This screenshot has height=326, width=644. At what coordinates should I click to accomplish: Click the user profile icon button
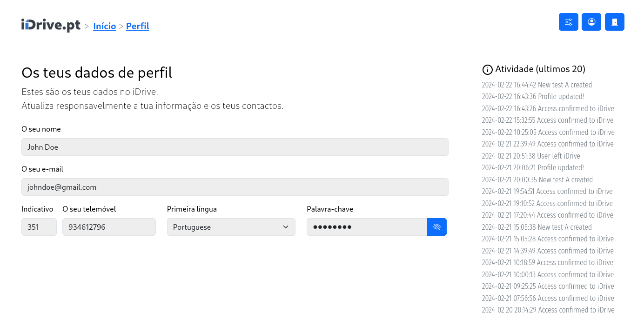(x=591, y=22)
